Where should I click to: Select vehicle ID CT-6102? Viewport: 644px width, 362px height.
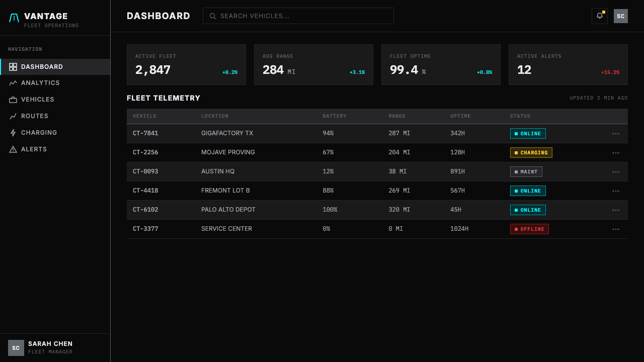pyautogui.click(x=145, y=210)
